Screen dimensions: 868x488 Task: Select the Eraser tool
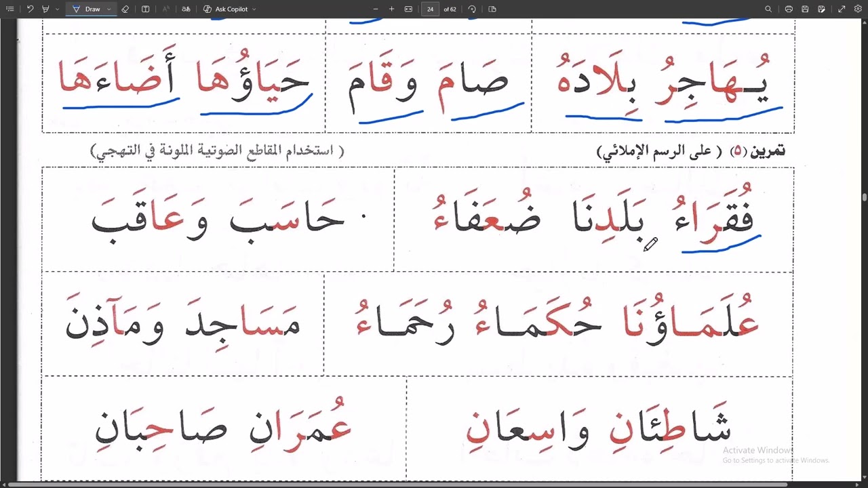pyautogui.click(x=125, y=9)
